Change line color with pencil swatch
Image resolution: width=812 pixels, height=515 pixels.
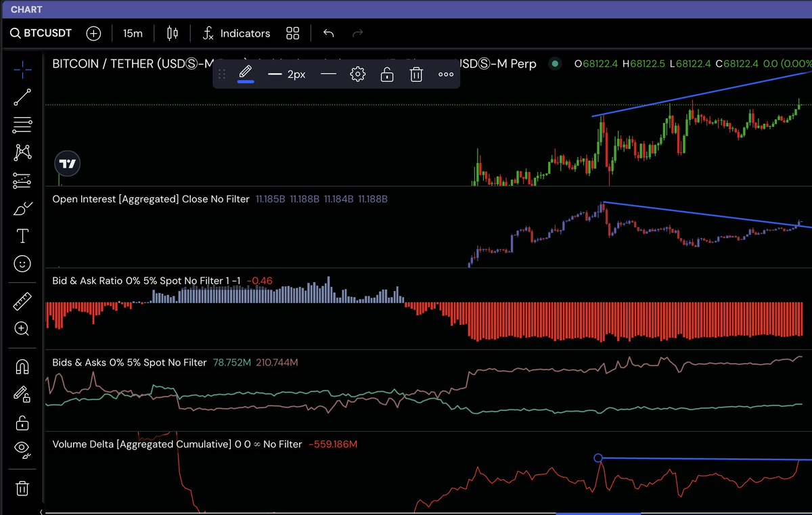click(x=246, y=74)
